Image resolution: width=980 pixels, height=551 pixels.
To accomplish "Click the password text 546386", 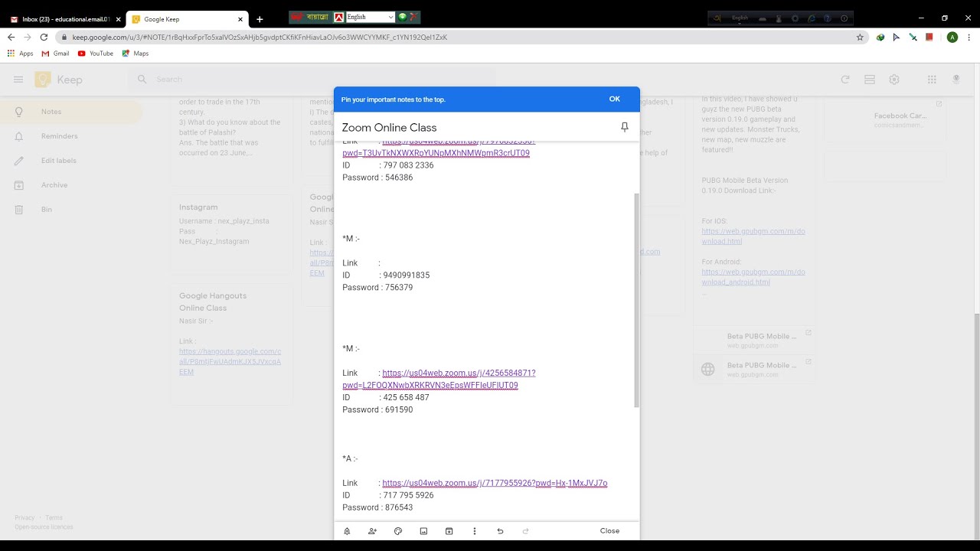I will [399, 178].
